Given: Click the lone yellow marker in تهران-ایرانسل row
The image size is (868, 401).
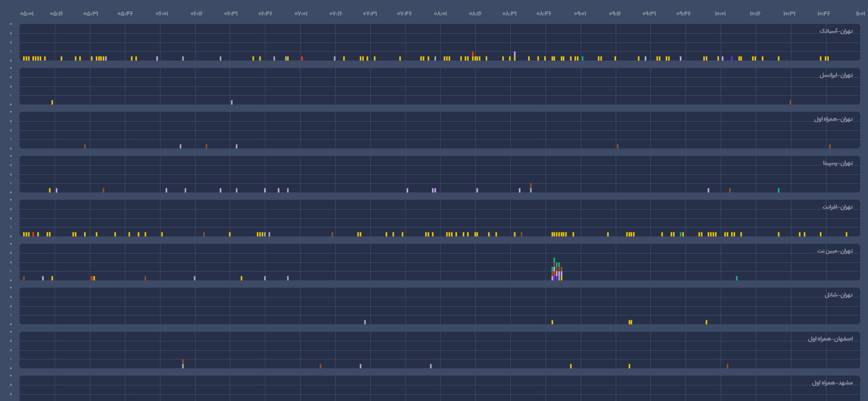Looking at the screenshot, I should 52,102.
